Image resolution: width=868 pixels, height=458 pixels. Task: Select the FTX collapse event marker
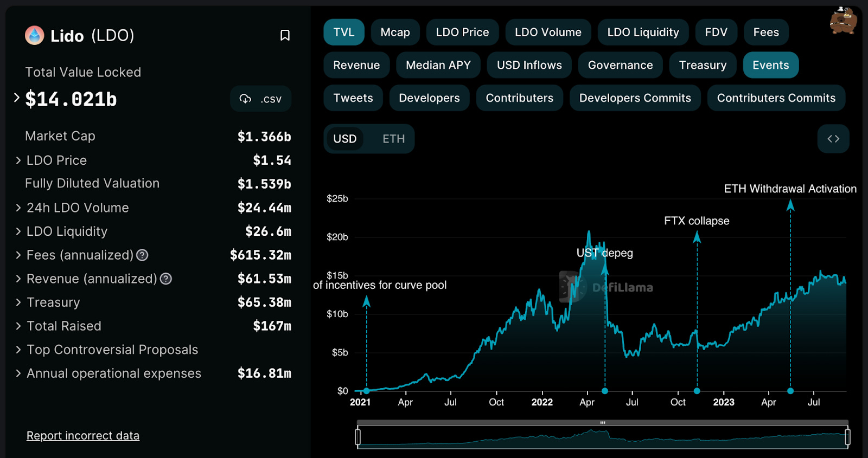coord(697,391)
